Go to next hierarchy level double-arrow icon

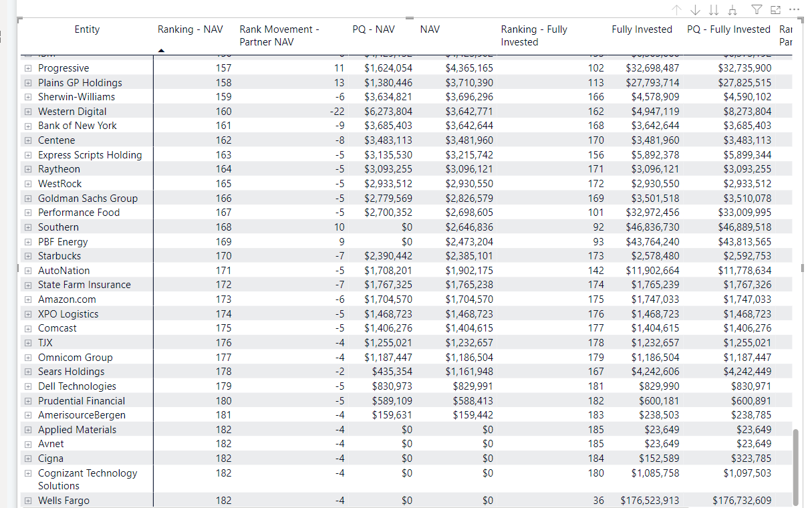pyautogui.click(x=714, y=10)
